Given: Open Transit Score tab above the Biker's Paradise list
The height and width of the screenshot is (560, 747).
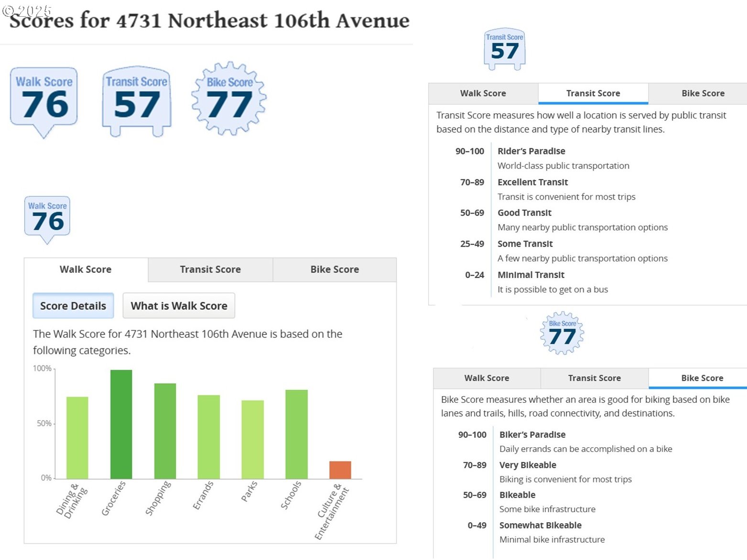Looking at the screenshot, I should pos(594,378).
